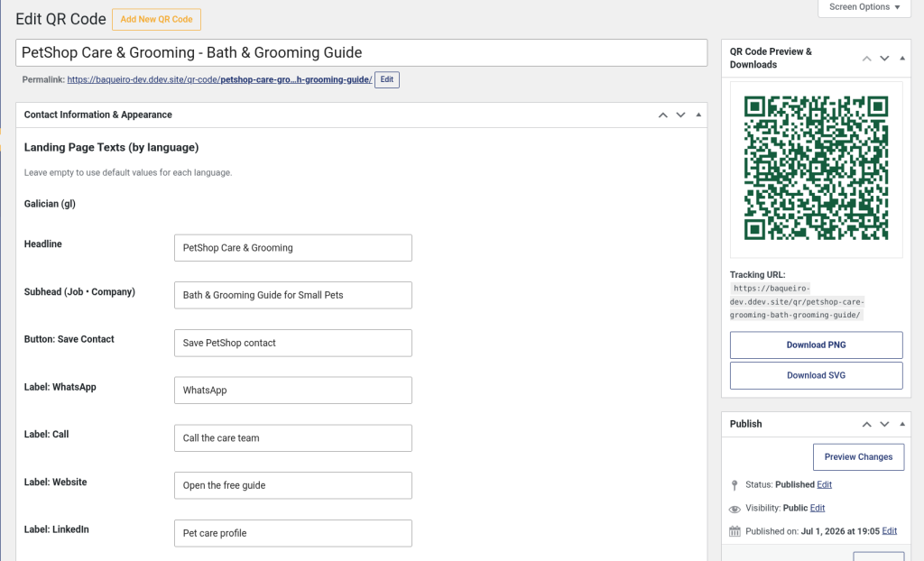The height and width of the screenshot is (561, 924).
Task: Download the QR code as SVG
Action: 816,375
